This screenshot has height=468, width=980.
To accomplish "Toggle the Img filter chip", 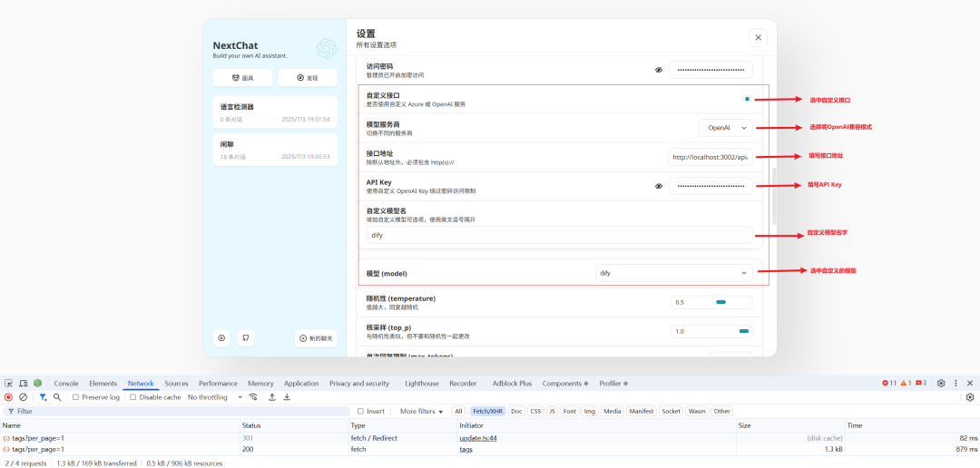I will 590,411.
